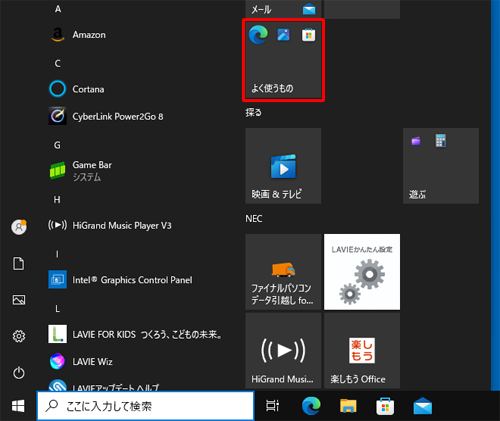
Task: Click letter C index header
Action: (58, 63)
